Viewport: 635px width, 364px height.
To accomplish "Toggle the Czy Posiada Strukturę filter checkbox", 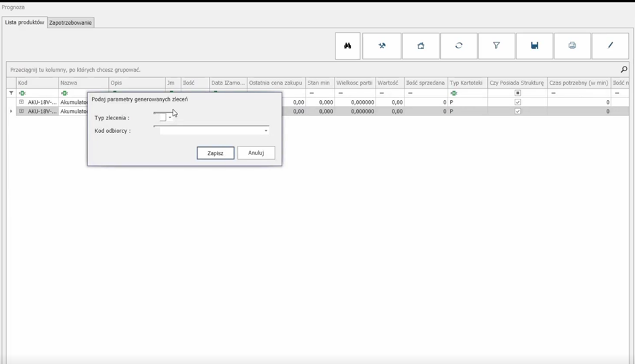I will pos(517,93).
